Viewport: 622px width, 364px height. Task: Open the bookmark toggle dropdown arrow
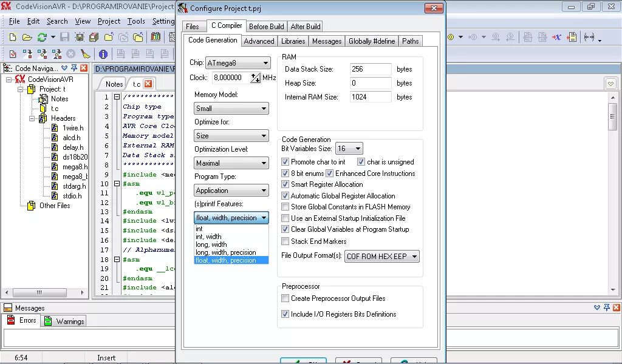coord(460,37)
